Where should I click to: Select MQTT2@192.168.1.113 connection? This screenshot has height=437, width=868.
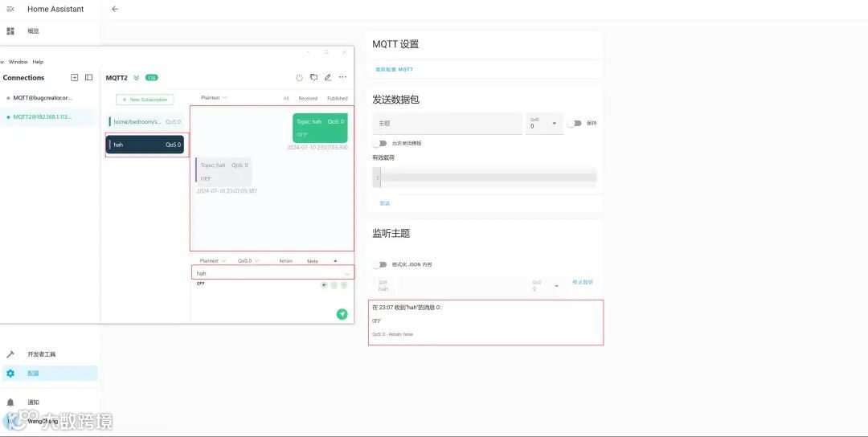click(43, 116)
